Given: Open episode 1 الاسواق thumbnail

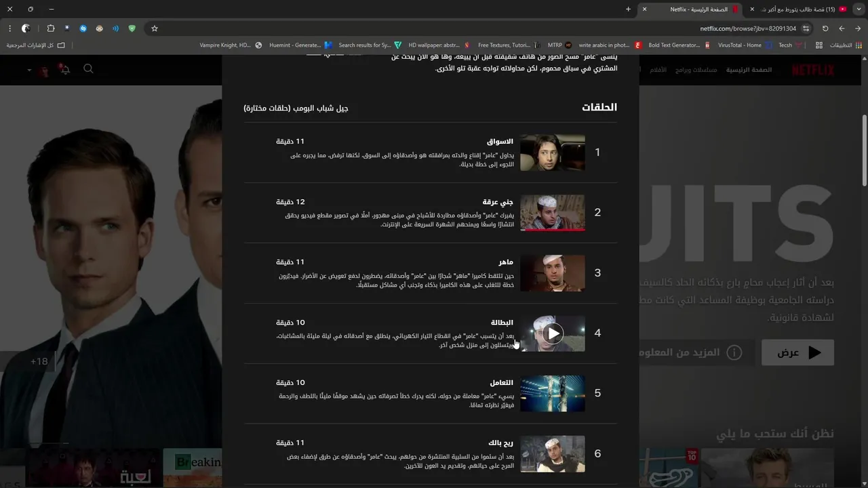Looking at the screenshot, I should pyautogui.click(x=552, y=152).
